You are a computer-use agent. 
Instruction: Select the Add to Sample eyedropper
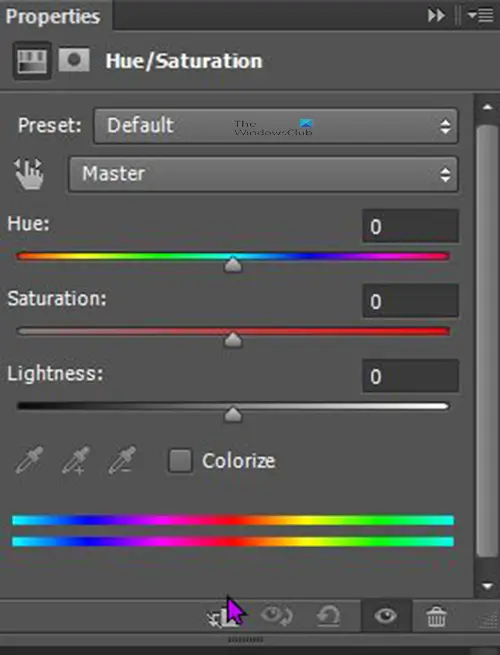point(76,460)
